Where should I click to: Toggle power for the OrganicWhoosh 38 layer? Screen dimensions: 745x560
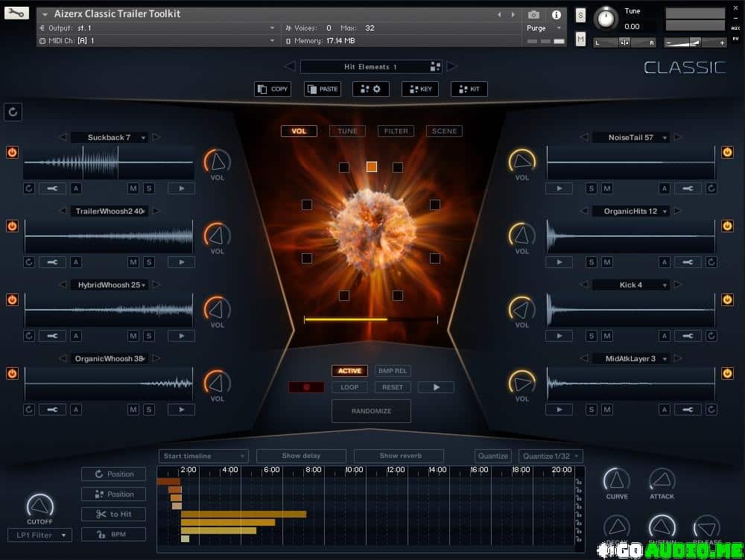13,373
